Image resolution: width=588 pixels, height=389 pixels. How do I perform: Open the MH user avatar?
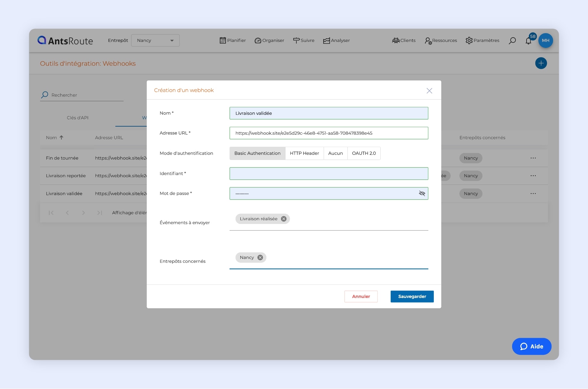(x=546, y=40)
